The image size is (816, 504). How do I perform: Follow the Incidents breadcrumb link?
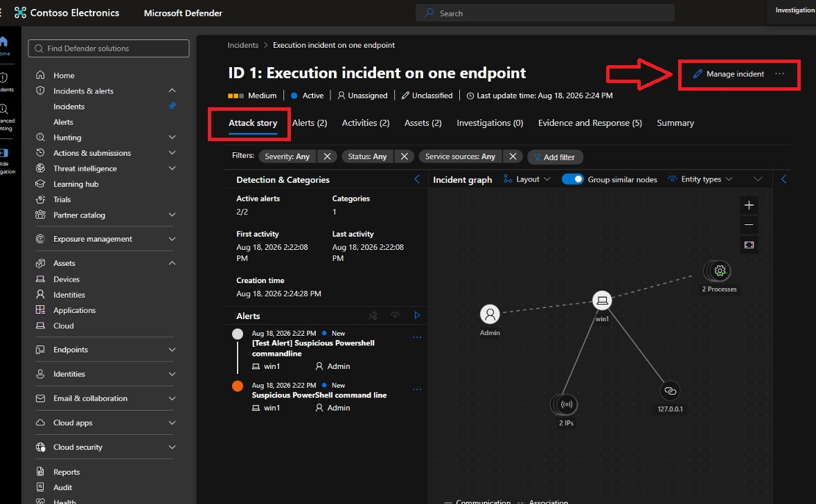(x=242, y=45)
